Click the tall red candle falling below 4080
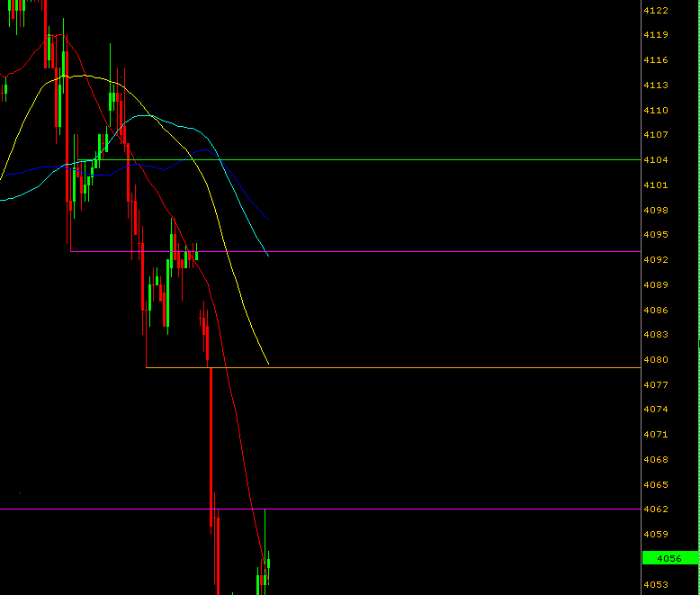700x595 pixels. 211,446
